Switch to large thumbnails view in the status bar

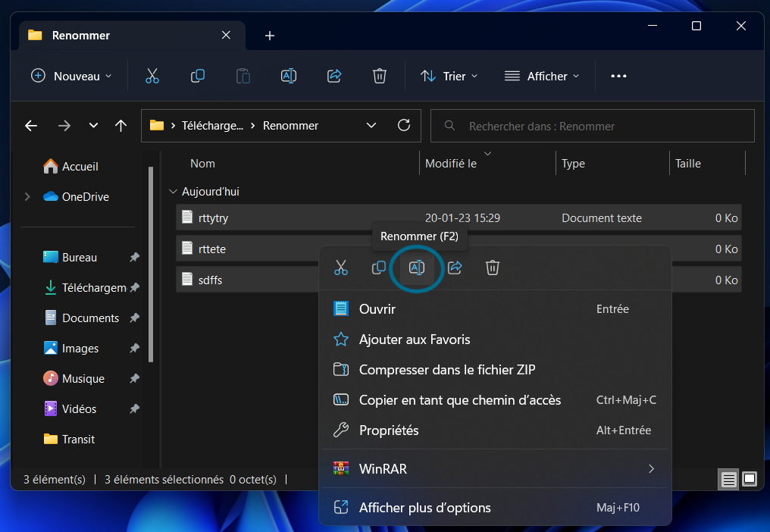(x=750, y=479)
